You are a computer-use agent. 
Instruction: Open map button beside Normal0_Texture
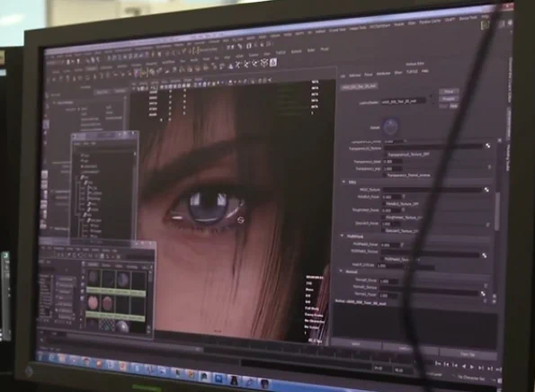point(483,293)
